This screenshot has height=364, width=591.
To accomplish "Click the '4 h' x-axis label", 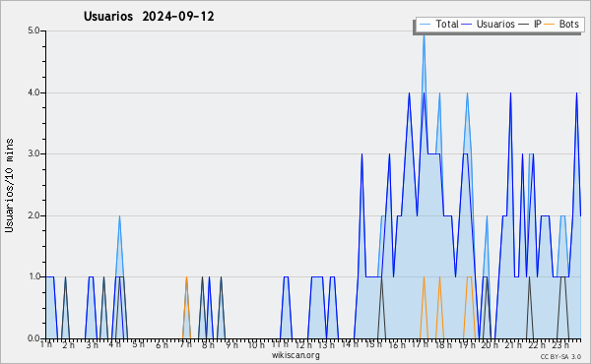I will [x=114, y=344].
